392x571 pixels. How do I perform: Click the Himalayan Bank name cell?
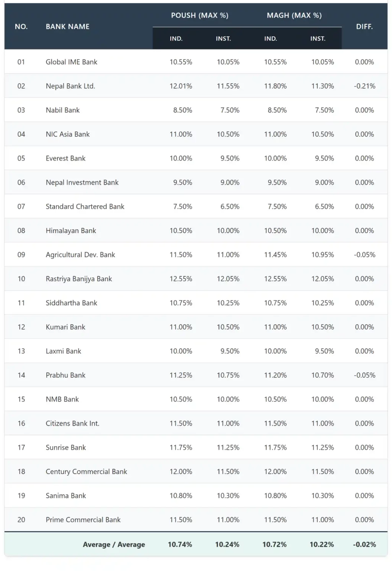coord(71,231)
